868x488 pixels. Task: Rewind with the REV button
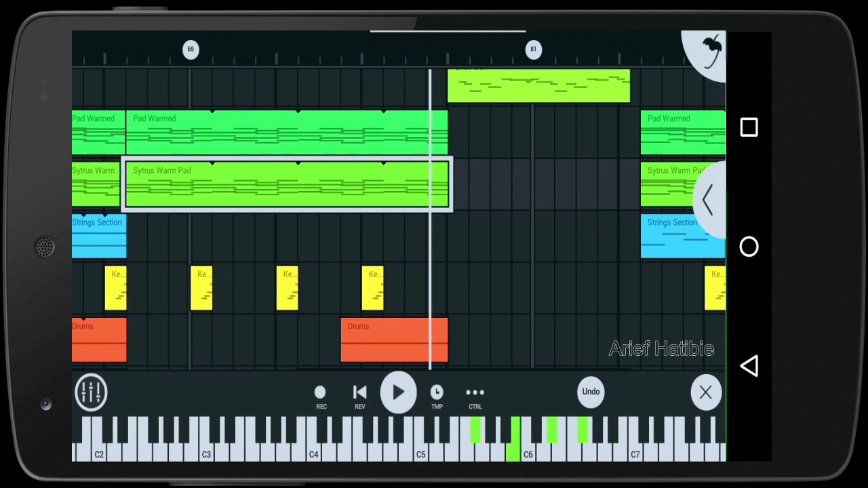point(359,396)
